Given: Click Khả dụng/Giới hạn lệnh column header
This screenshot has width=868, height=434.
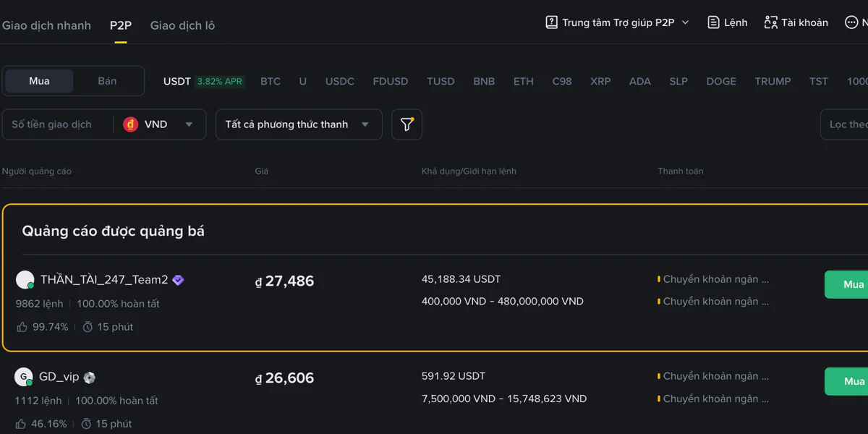Looking at the screenshot, I should click(469, 171).
